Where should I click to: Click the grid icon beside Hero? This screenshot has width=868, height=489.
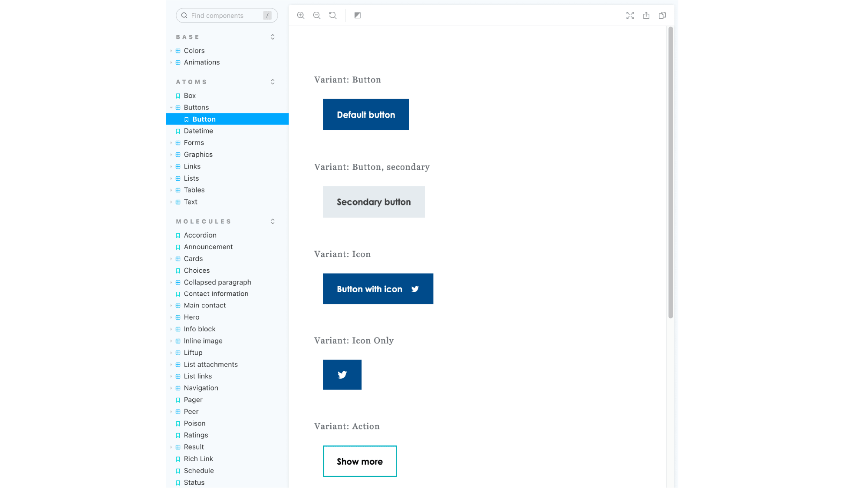[x=178, y=317]
